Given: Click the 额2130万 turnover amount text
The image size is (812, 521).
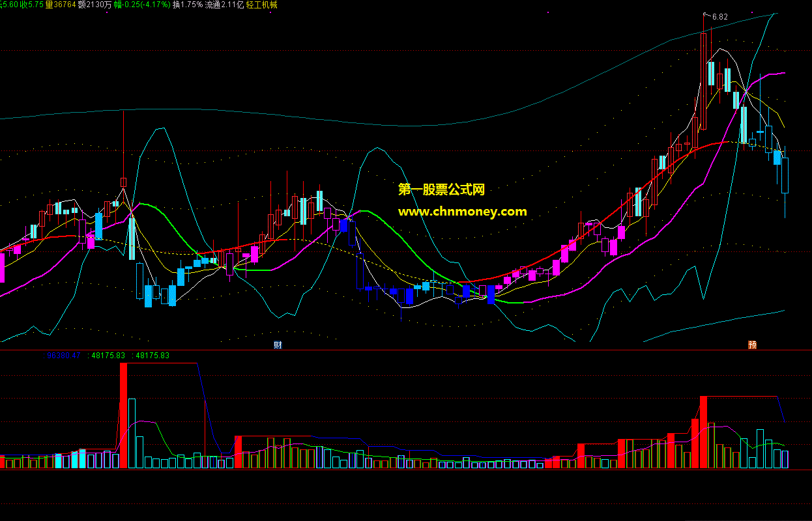Looking at the screenshot, I should pyautogui.click(x=94, y=5).
